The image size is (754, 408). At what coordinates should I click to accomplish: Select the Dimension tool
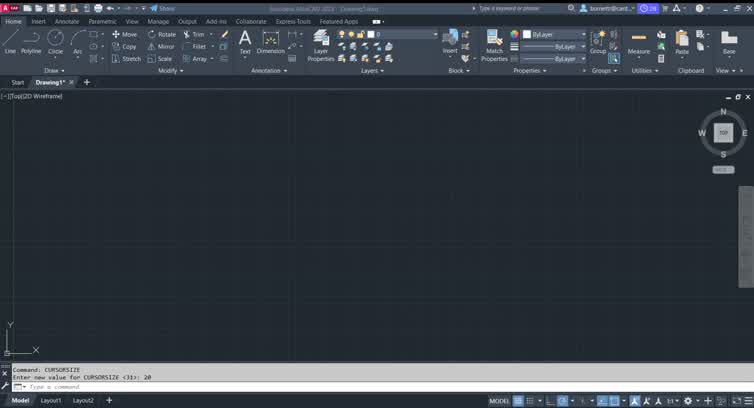(271, 41)
